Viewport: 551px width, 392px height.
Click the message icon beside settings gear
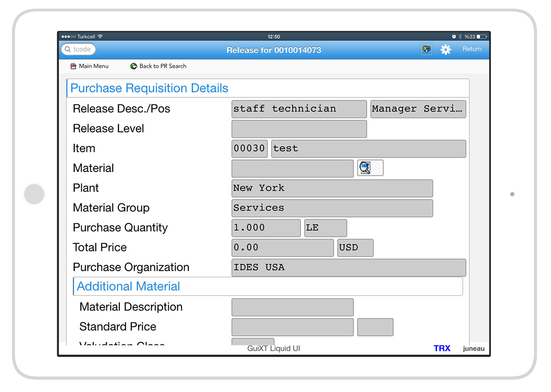(426, 49)
